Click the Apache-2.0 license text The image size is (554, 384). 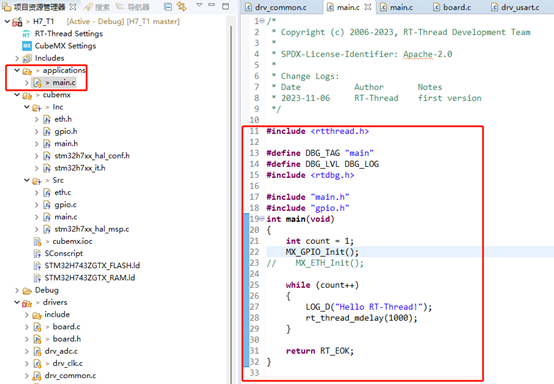click(x=428, y=54)
